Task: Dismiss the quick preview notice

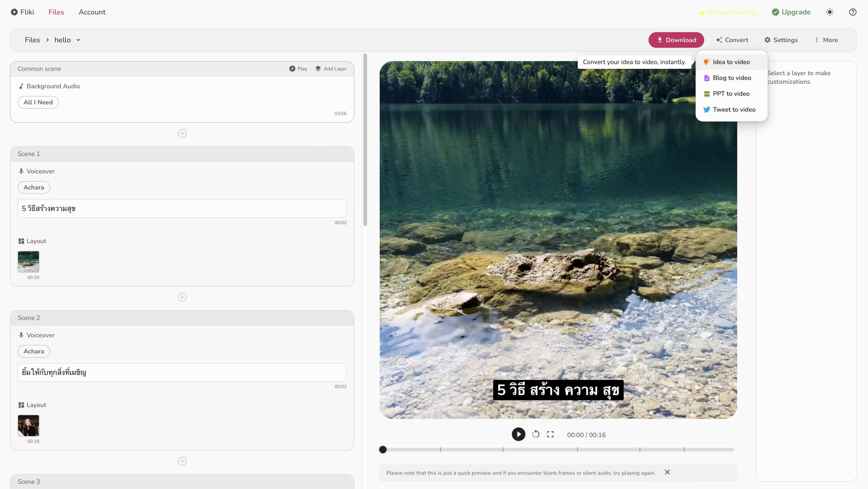Action: pos(667,472)
